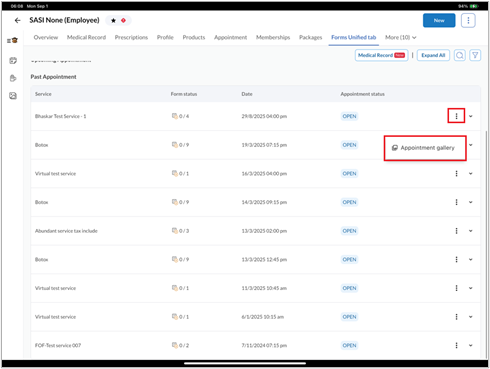Click form icon in FOF-Test service 007 row

click(x=174, y=345)
